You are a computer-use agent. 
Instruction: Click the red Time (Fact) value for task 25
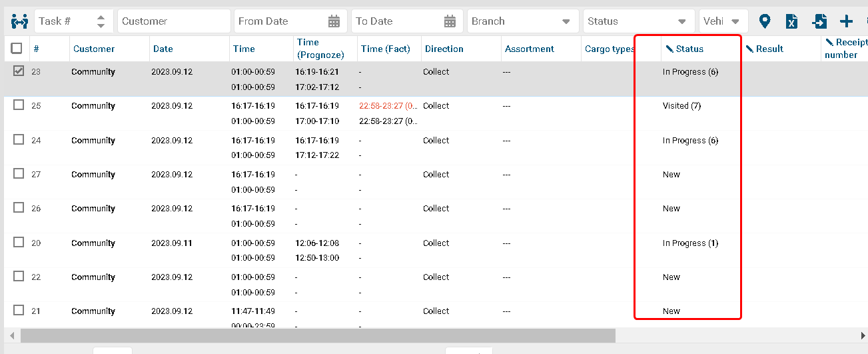pos(388,106)
